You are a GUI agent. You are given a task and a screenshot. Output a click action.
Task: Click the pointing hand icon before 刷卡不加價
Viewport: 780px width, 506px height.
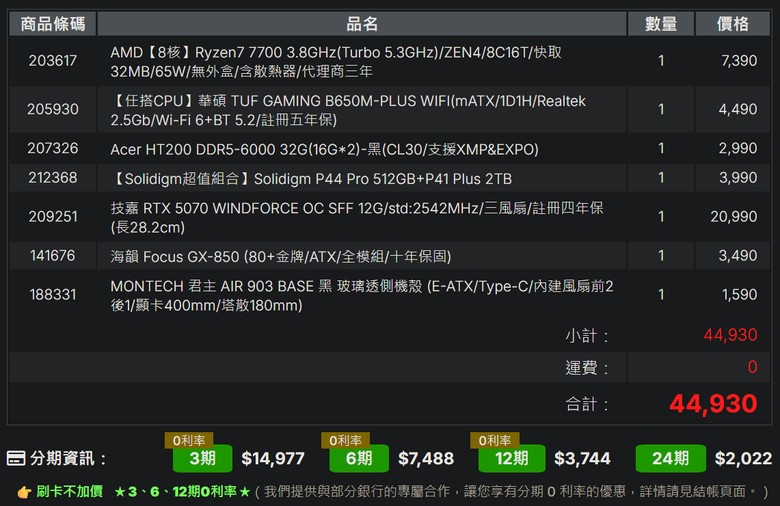pos(24,492)
